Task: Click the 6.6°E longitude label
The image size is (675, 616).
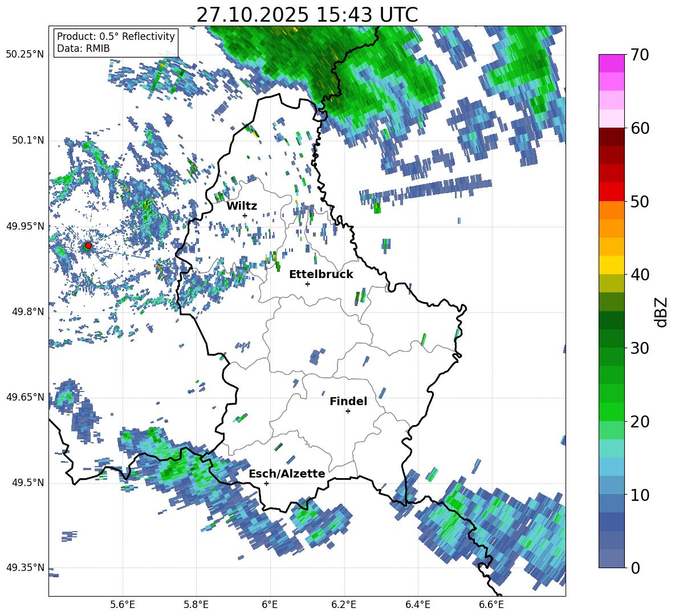Action: click(491, 605)
